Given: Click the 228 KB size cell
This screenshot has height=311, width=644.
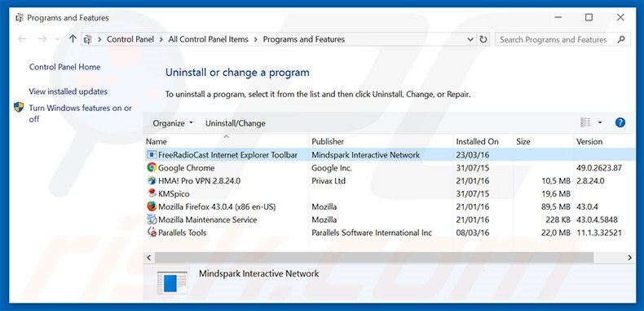Looking at the screenshot, I should click(558, 220).
